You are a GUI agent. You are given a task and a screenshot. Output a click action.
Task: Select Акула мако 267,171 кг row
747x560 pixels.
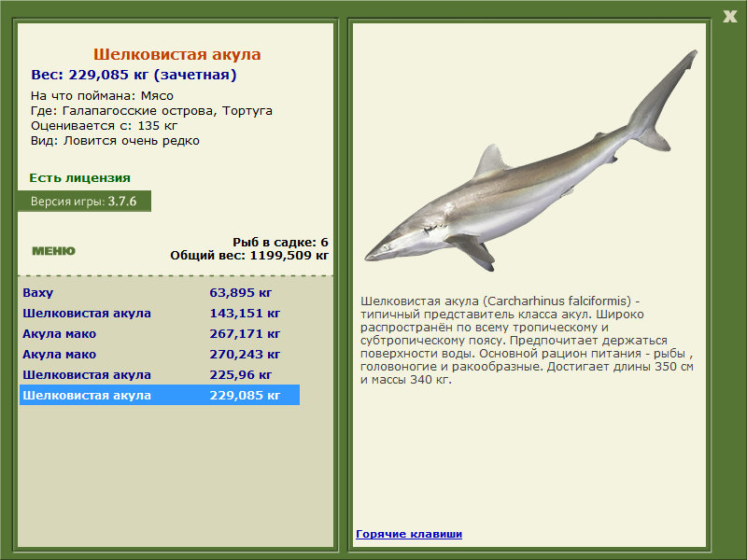(160, 333)
